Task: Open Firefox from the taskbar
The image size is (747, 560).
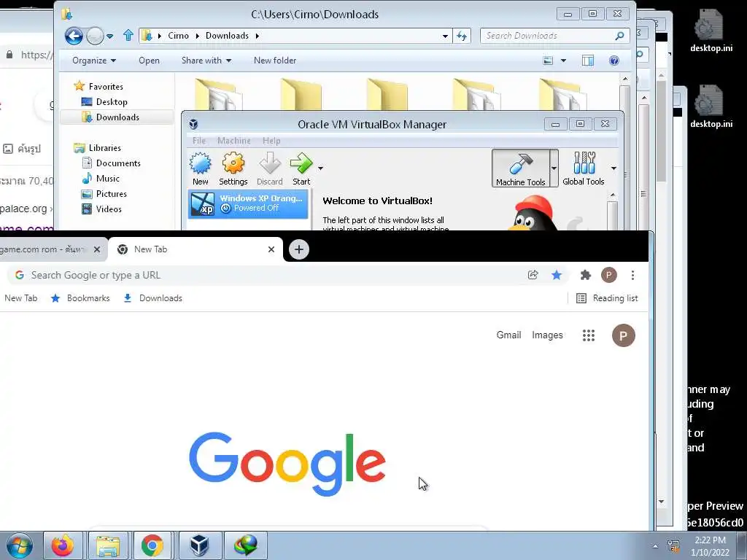Action: click(63, 545)
